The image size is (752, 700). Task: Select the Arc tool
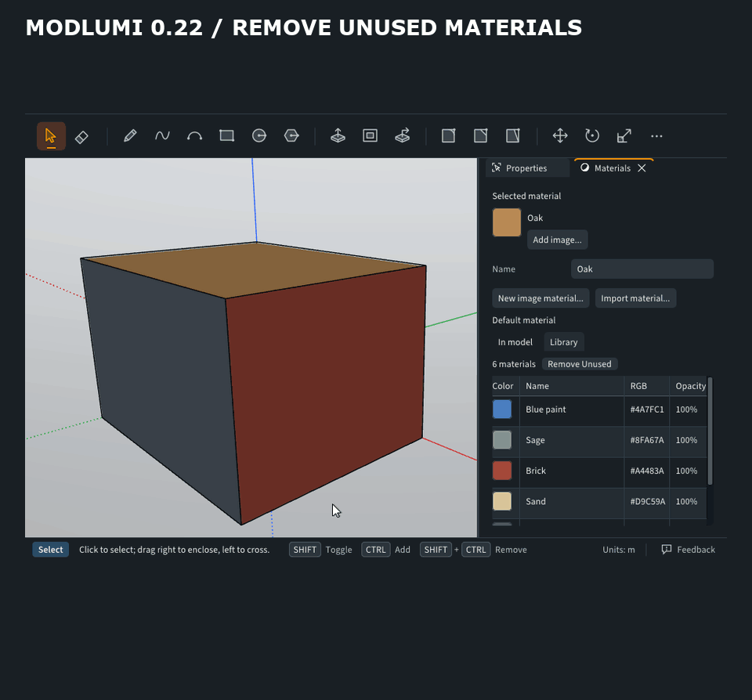(194, 136)
